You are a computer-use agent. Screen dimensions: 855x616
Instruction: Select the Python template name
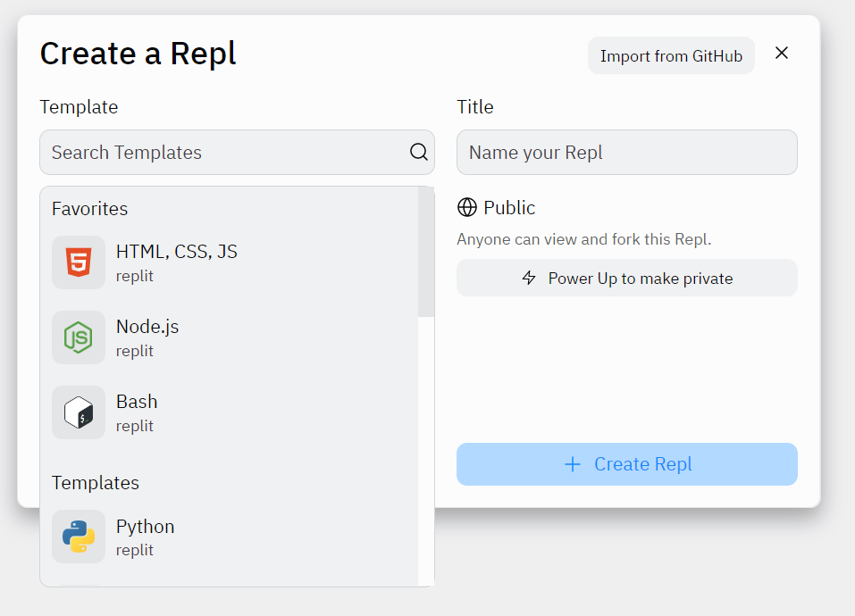145,527
